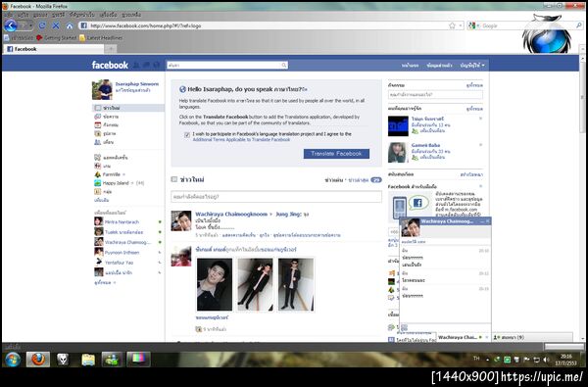Open third photo thumbnail of standing man
Viewport: 588px width, 387px height.
click(296, 284)
